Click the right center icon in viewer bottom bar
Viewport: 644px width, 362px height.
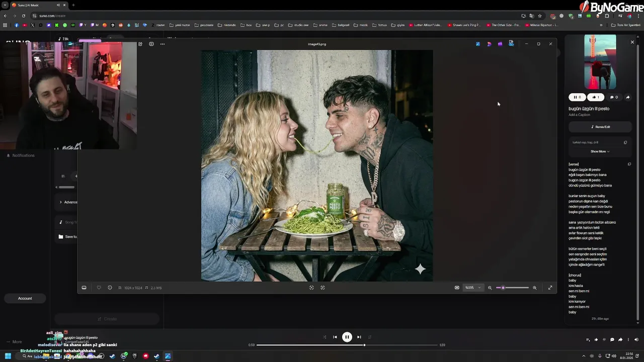coord(323,288)
